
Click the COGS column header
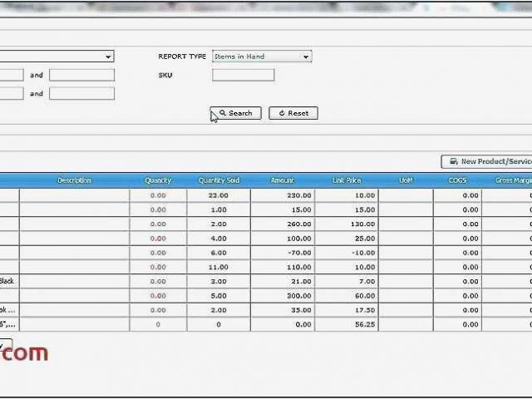(x=457, y=180)
